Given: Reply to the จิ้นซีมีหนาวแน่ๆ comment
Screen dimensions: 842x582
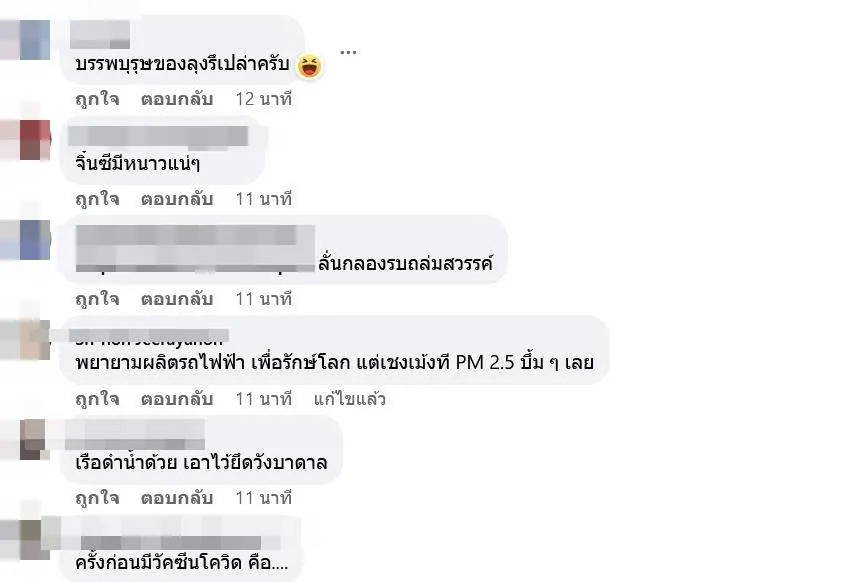Looking at the screenshot, I should pyautogui.click(x=177, y=199).
